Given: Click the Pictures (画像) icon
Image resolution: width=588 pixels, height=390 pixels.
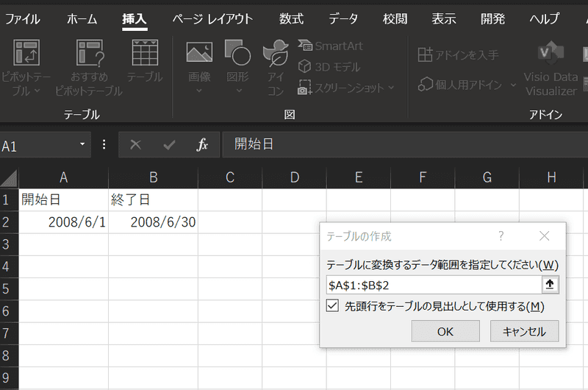Looking at the screenshot, I should (199, 54).
